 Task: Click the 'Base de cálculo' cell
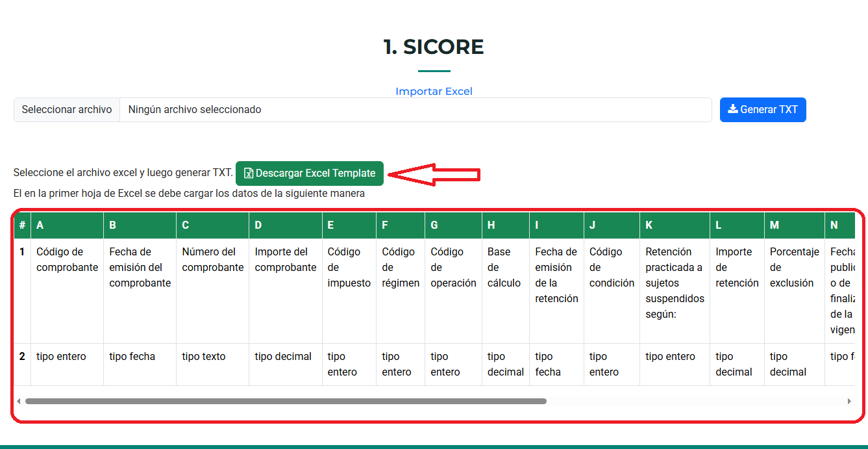506,291
